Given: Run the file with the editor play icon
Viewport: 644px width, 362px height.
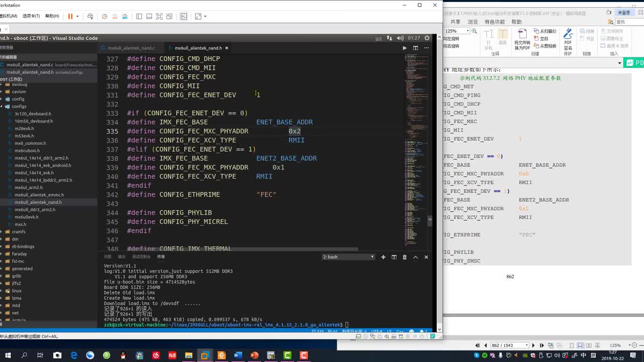Looking at the screenshot, I should 405,48.
